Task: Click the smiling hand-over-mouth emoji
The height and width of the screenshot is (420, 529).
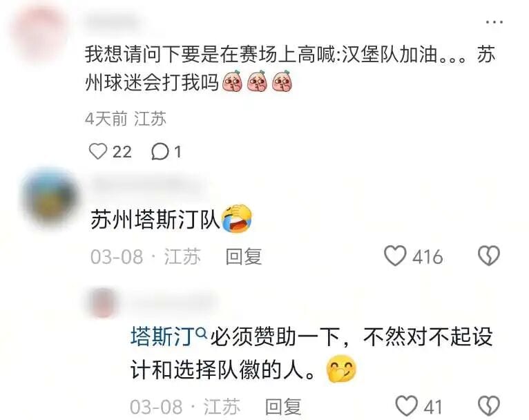Action: click(x=341, y=369)
